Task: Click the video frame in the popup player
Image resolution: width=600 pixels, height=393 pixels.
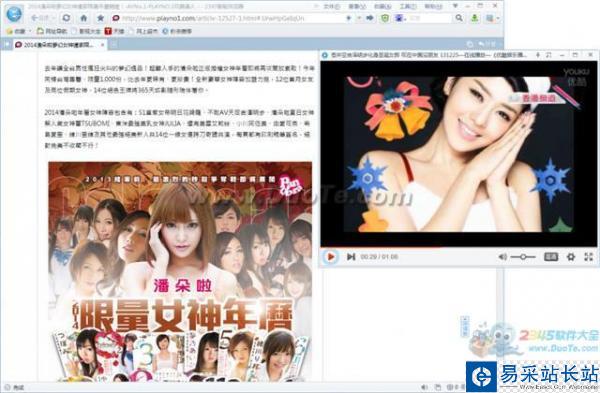Action: coord(458,153)
